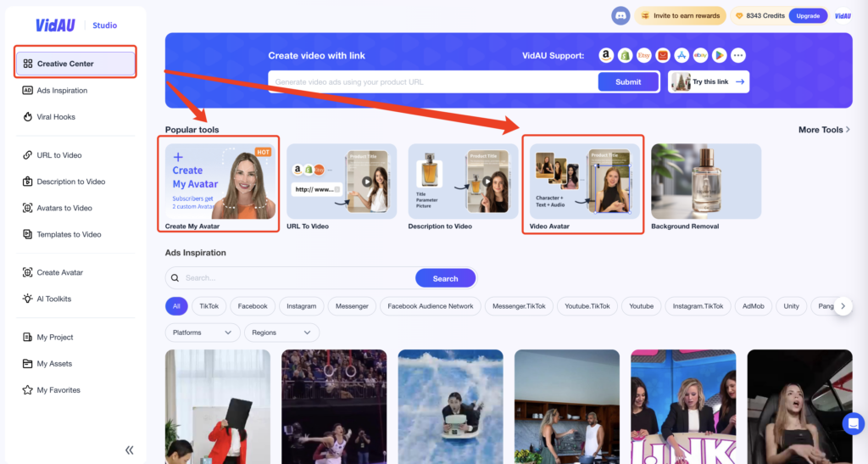This screenshot has width=868, height=464.
Task: Select the Youtube filter chip
Action: pyautogui.click(x=641, y=306)
